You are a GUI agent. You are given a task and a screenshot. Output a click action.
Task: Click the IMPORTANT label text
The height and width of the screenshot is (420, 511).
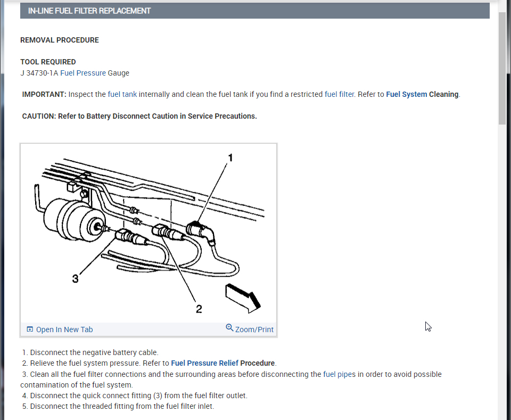44,95
